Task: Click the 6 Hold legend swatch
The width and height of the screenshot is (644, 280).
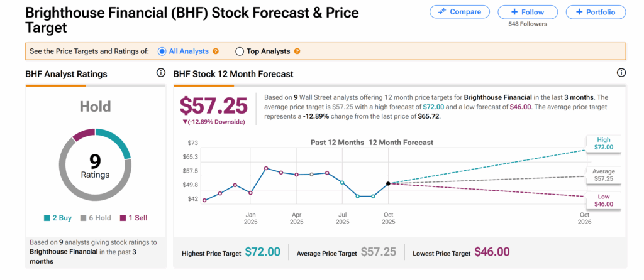Action: (83, 218)
